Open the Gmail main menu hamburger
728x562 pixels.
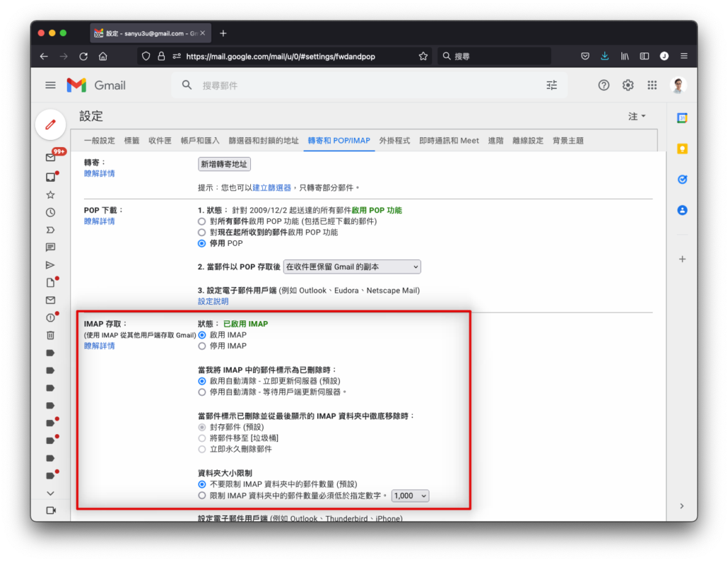coord(50,85)
